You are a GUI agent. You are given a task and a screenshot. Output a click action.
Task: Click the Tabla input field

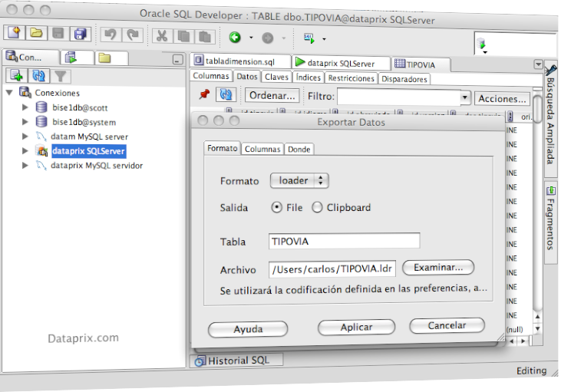click(x=344, y=241)
